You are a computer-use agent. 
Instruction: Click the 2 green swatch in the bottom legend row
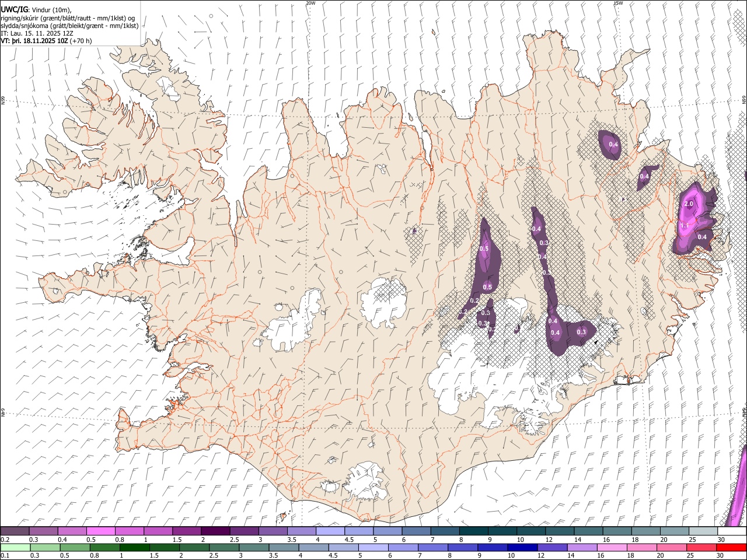click(194, 548)
